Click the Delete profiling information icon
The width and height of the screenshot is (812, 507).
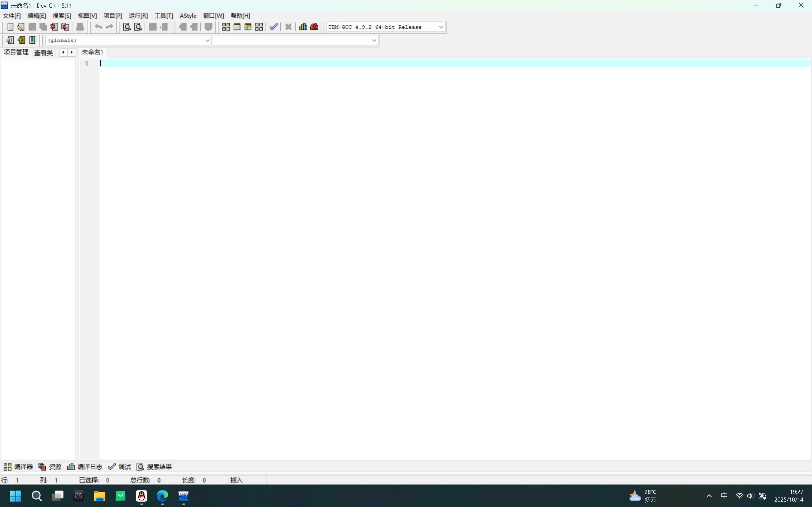point(314,27)
